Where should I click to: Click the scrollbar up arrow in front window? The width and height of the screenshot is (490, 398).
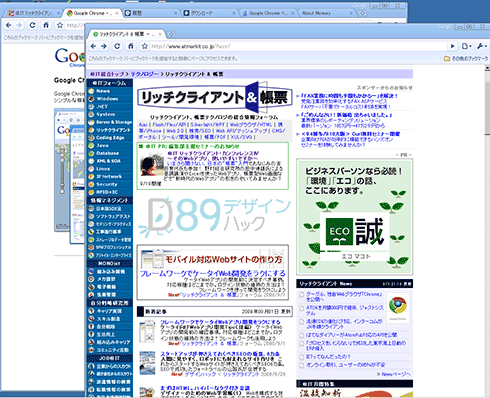pyautogui.click(x=487, y=68)
